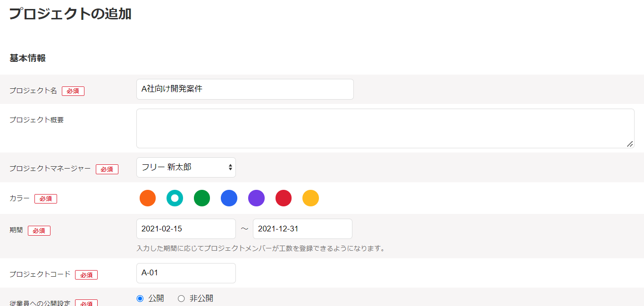Screen dimensions: 644x306
Task: Click the textarea resize handle
Action: tap(630, 144)
